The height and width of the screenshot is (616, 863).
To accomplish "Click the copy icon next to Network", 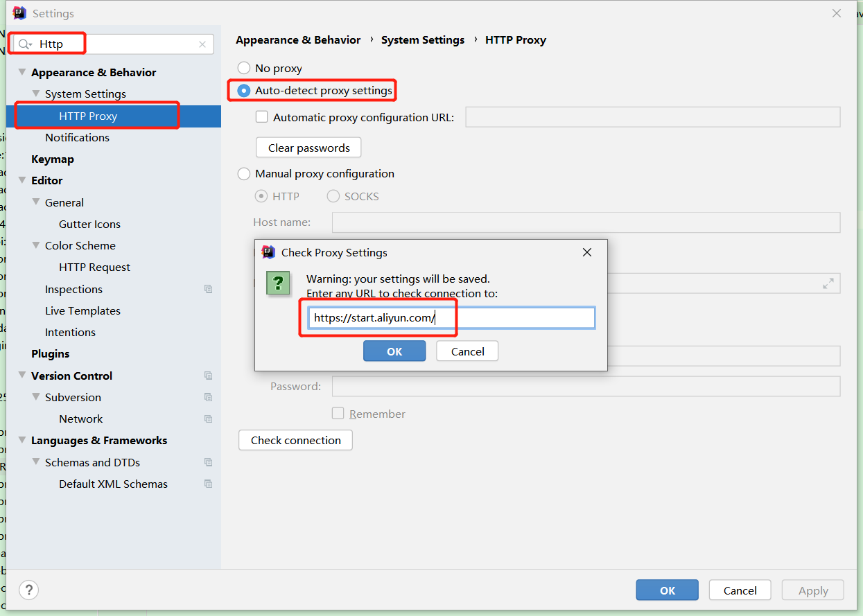I will 208,419.
